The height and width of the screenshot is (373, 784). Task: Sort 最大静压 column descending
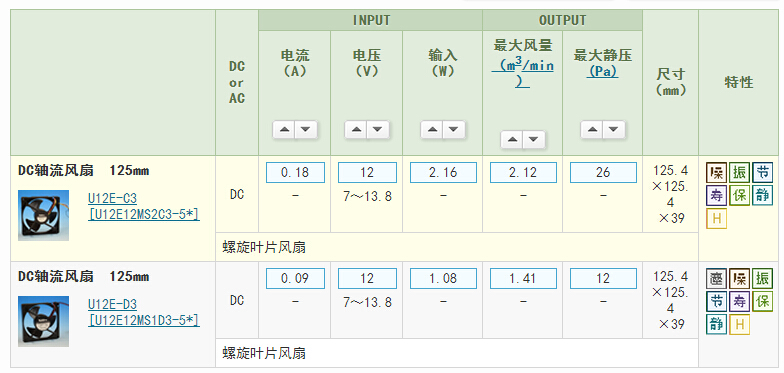pos(614,130)
